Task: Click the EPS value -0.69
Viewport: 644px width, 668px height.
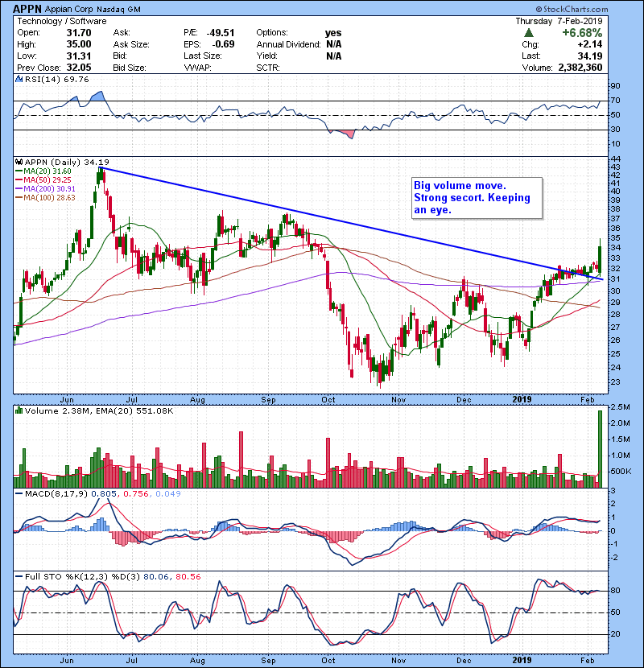Action: click(223, 44)
